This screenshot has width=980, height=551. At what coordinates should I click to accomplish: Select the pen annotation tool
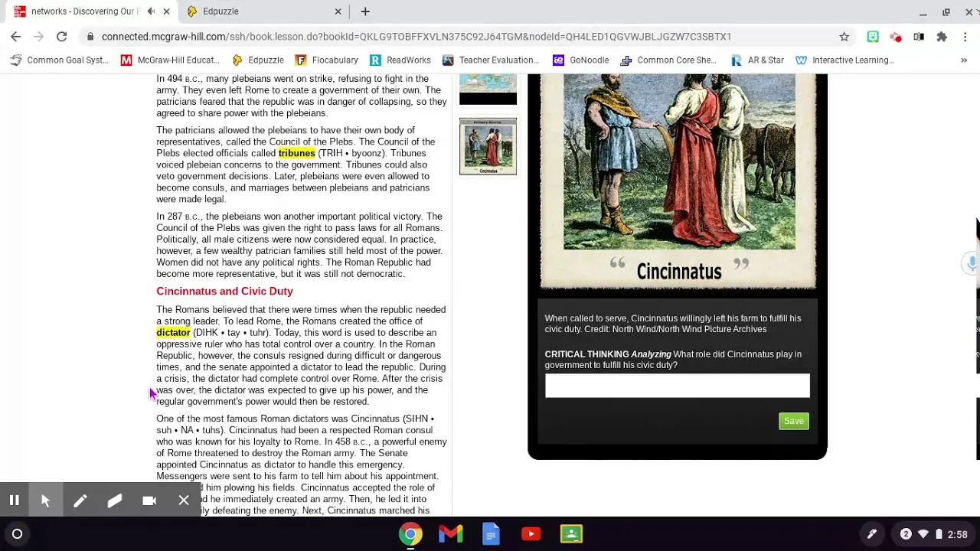(x=80, y=500)
